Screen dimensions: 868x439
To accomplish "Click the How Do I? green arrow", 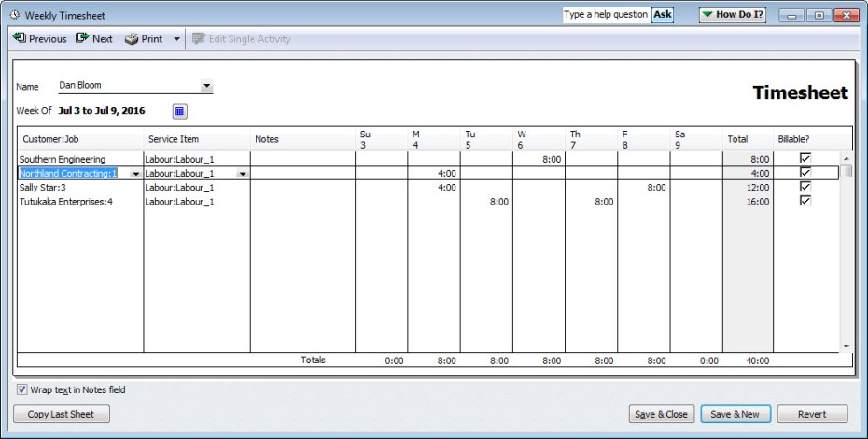I will tap(707, 15).
